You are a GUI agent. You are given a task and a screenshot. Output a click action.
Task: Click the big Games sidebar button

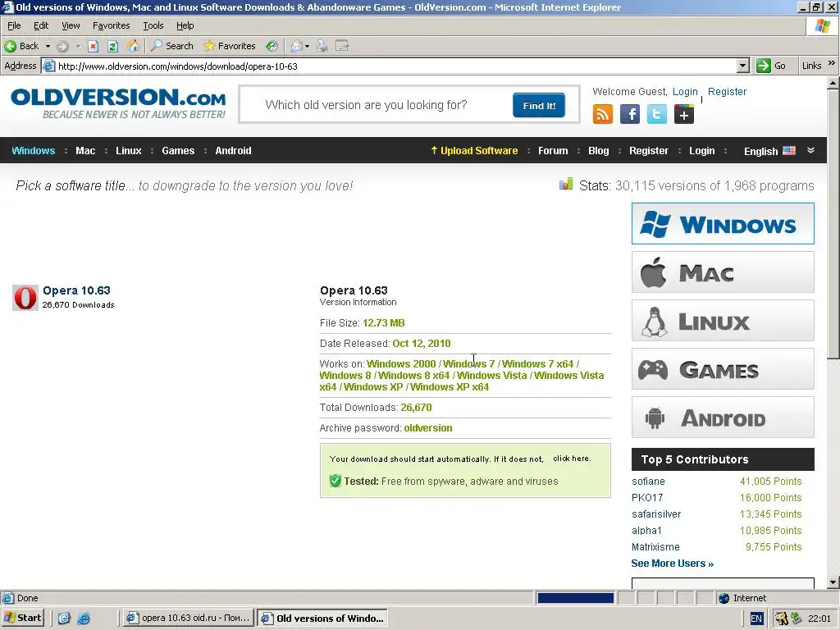[x=723, y=369]
